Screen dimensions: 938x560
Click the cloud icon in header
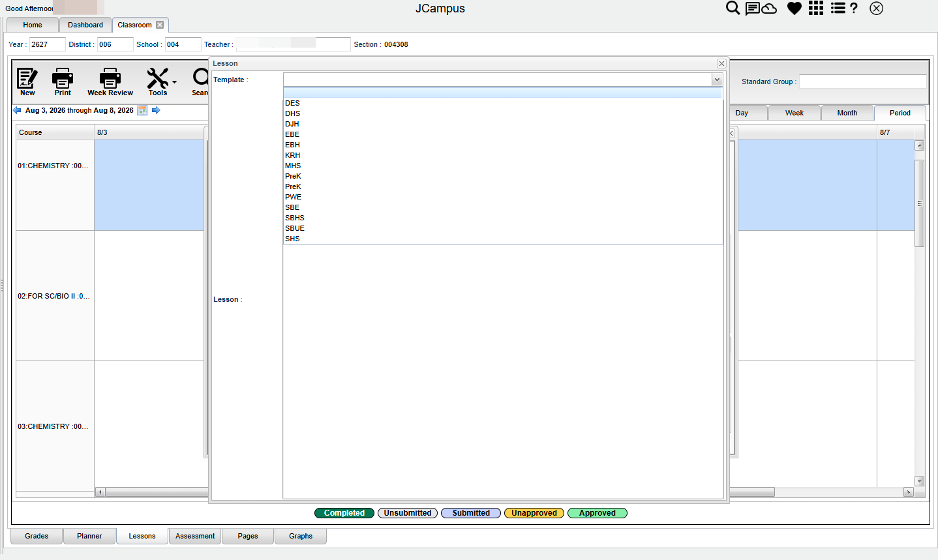[x=769, y=8]
